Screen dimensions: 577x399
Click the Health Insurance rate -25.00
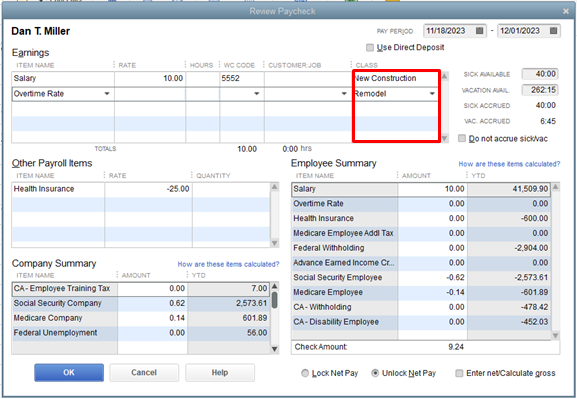tap(148, 189)
